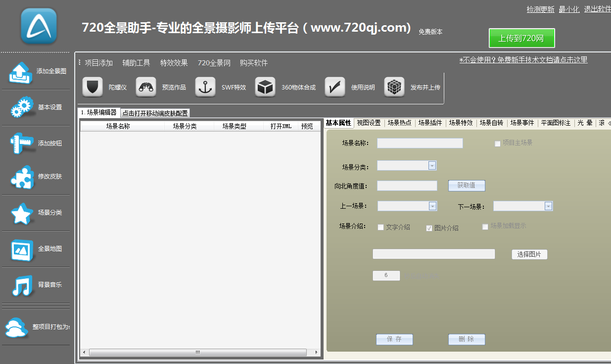This screenshot has width=611, height=364.
Task: Open 360物体合成 cube icon
Action: point(265,87)
